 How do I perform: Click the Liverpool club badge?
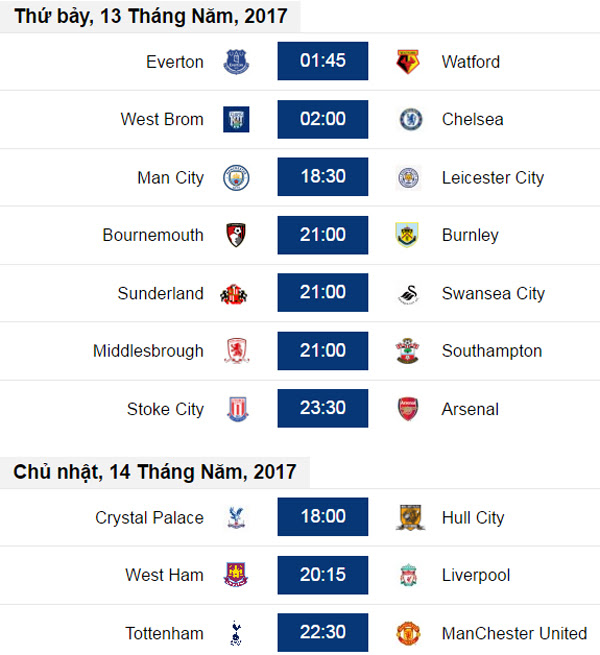[409, 575]
